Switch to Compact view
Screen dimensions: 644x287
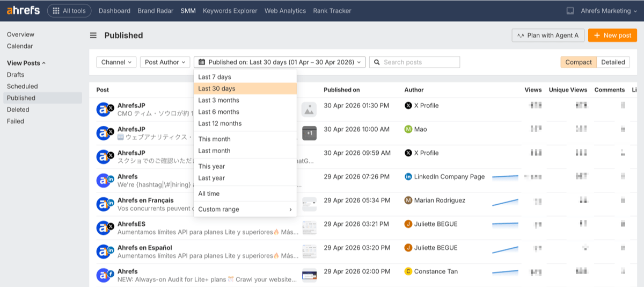point(579,62)
